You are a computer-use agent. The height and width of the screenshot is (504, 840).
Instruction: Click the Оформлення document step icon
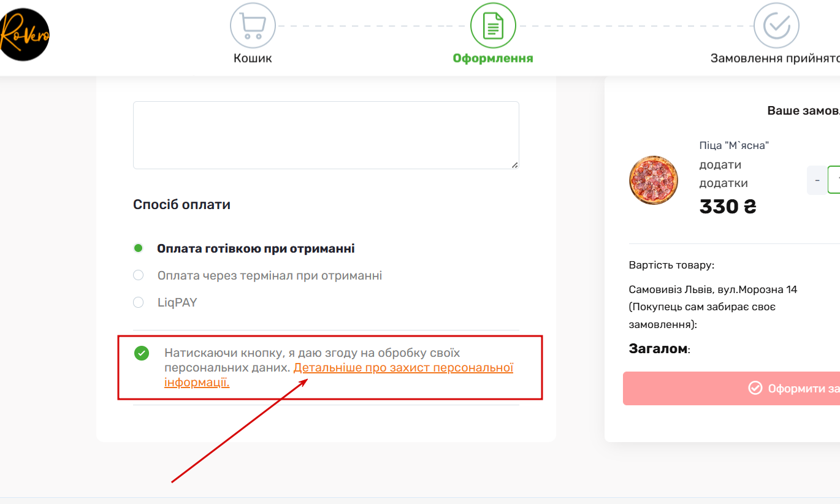coord(493,26)
